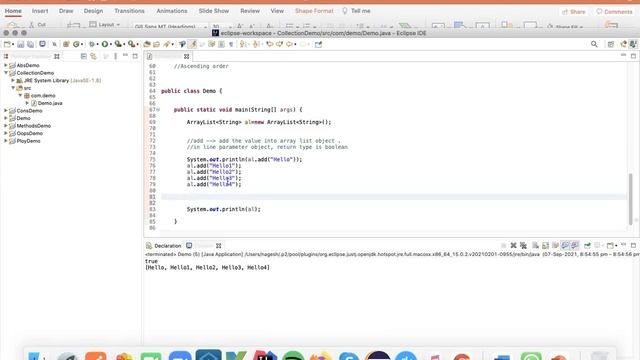Click the New file toolbar icon

pos(7,44)
